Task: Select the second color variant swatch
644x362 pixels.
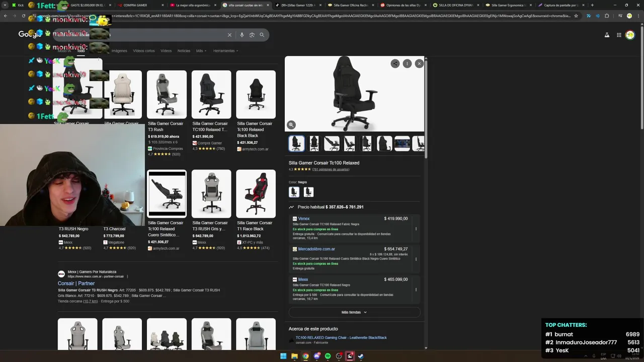Action: pyautogui.click(x=308, y=192)
